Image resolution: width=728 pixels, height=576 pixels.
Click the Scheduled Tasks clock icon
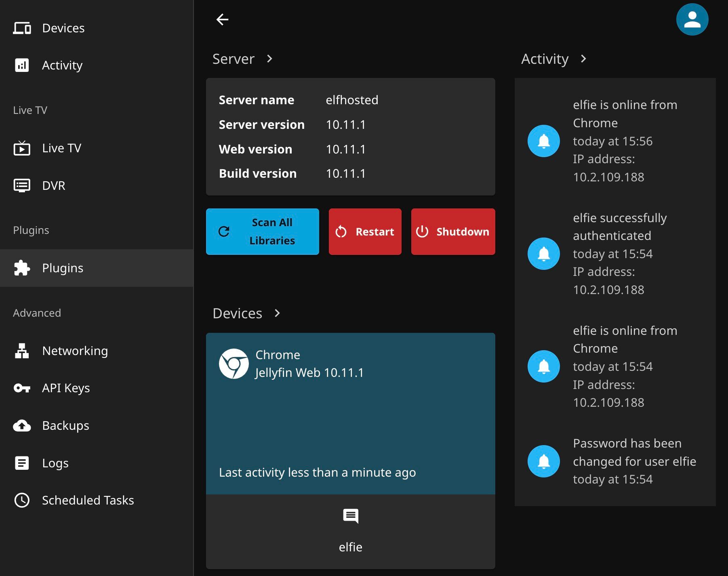tap(22, 500)
